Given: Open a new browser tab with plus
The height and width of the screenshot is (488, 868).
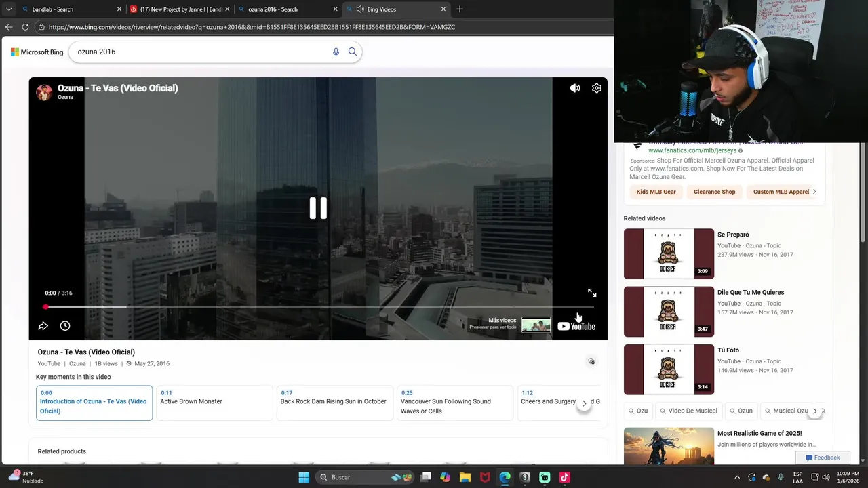Looking at the screenshot, I should click(x=460, y=9).
